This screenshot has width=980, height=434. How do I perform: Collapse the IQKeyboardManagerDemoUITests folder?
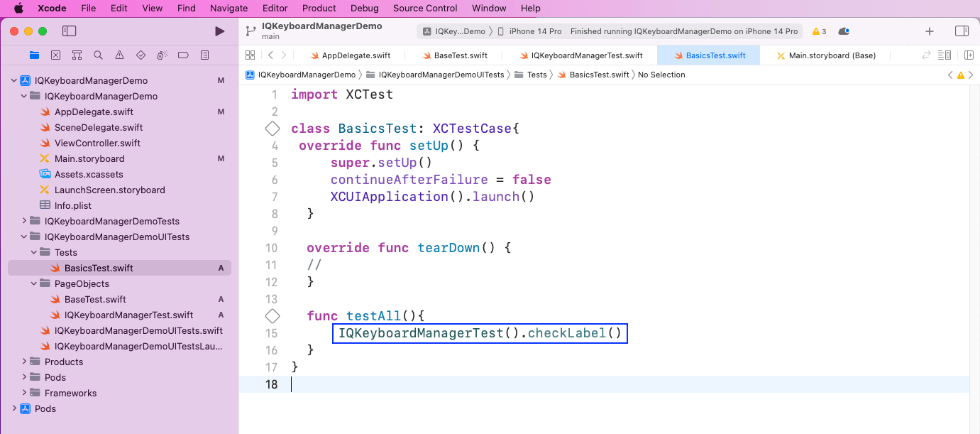click(24, 237)
